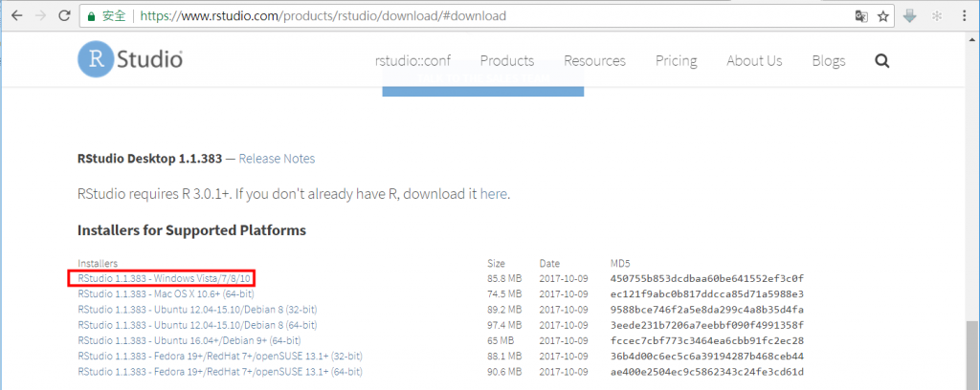Bookmark this page with the star
The width and height of the screenshot is (980, 390).
coord(882,17)
